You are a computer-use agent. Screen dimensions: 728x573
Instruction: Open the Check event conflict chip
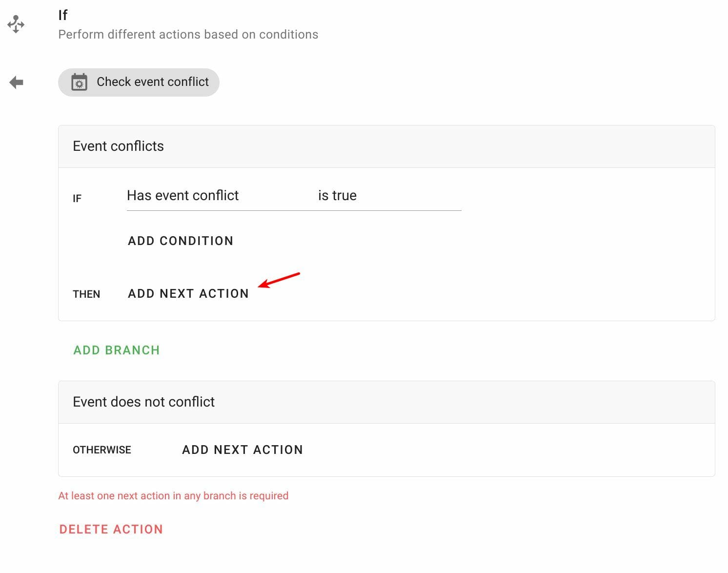click(x=139, y=82)
